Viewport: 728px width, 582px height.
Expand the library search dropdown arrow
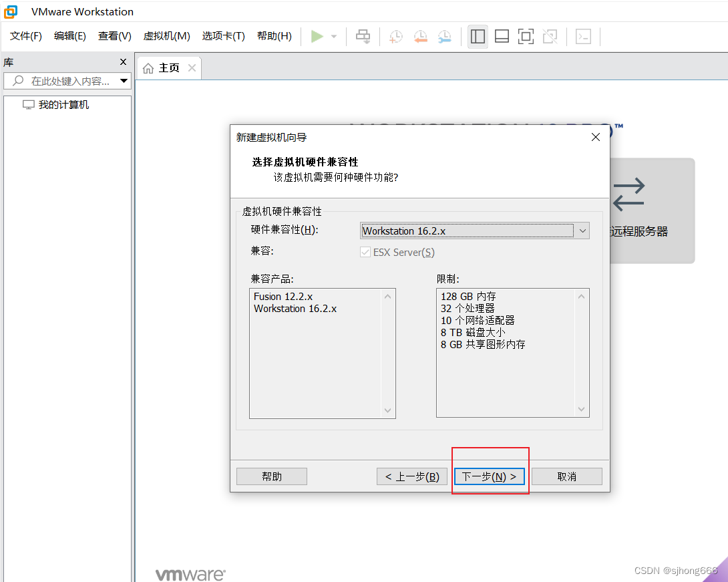(x=124, y=81)
